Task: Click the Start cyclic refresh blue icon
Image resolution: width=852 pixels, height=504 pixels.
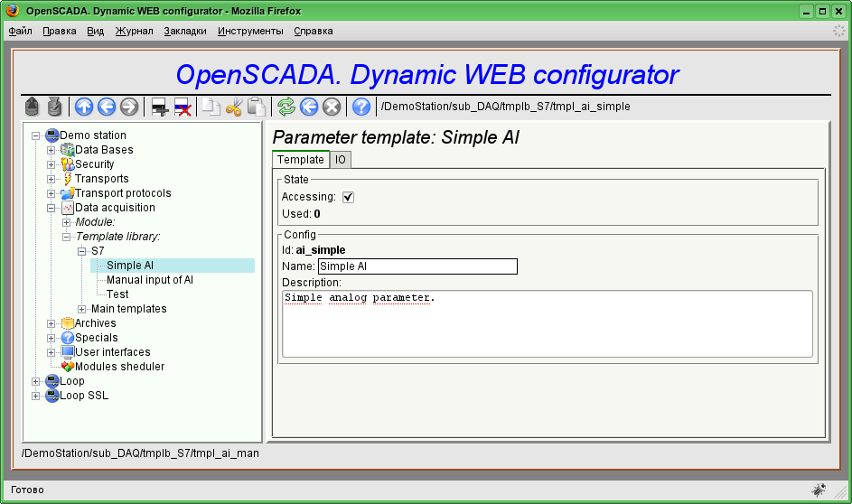Action: (309, 107)
